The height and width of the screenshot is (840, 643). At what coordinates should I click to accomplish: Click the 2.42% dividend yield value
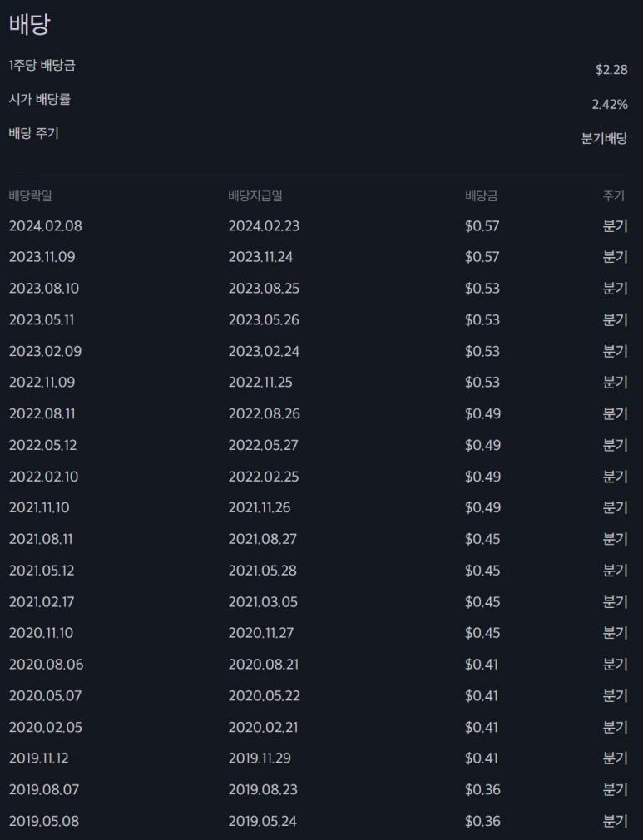tap(610, 104)
